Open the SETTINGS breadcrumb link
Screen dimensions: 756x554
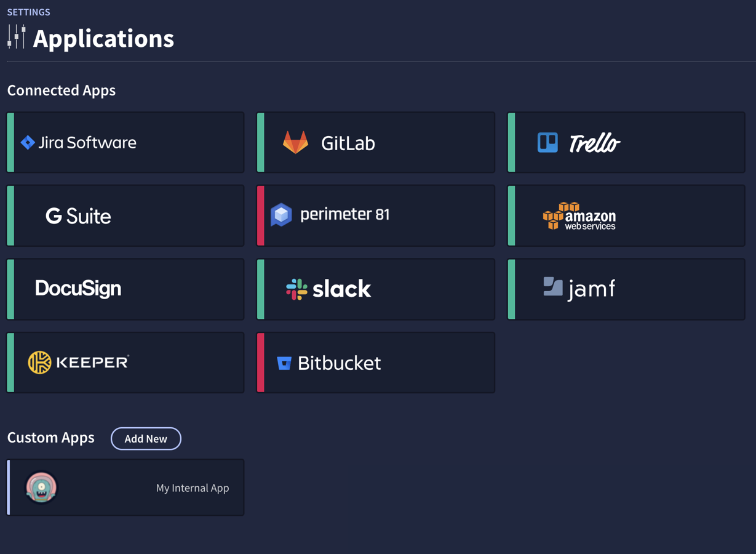(x=28, y=12)
